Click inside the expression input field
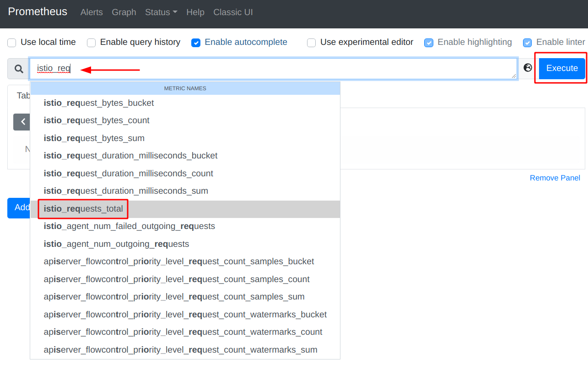 pyautogui.click(x=273, y=69)
